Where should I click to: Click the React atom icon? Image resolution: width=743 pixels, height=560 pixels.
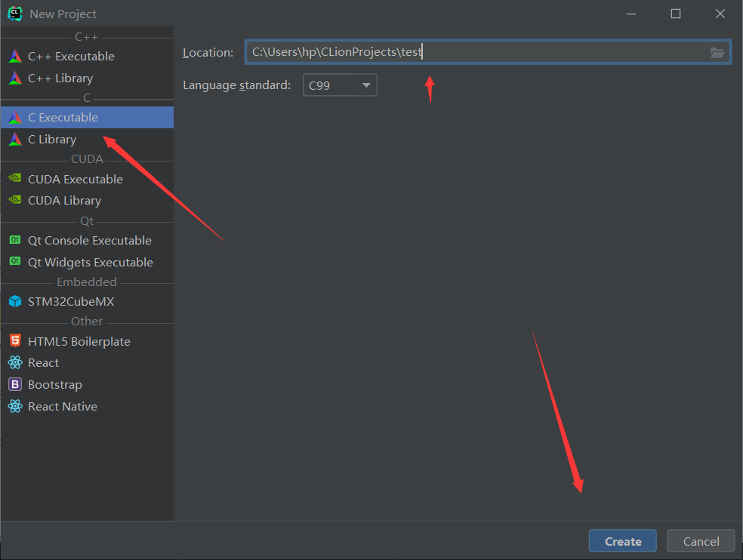pos(15,362)
